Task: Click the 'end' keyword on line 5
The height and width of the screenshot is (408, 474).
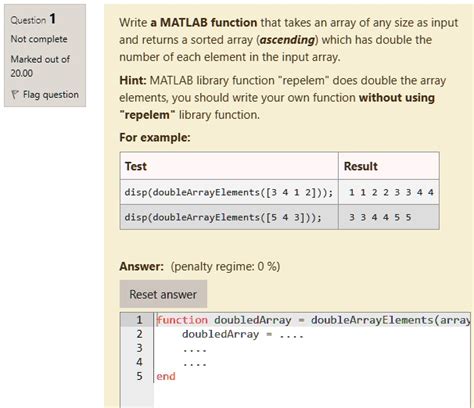Action: [x=166, y=376]
